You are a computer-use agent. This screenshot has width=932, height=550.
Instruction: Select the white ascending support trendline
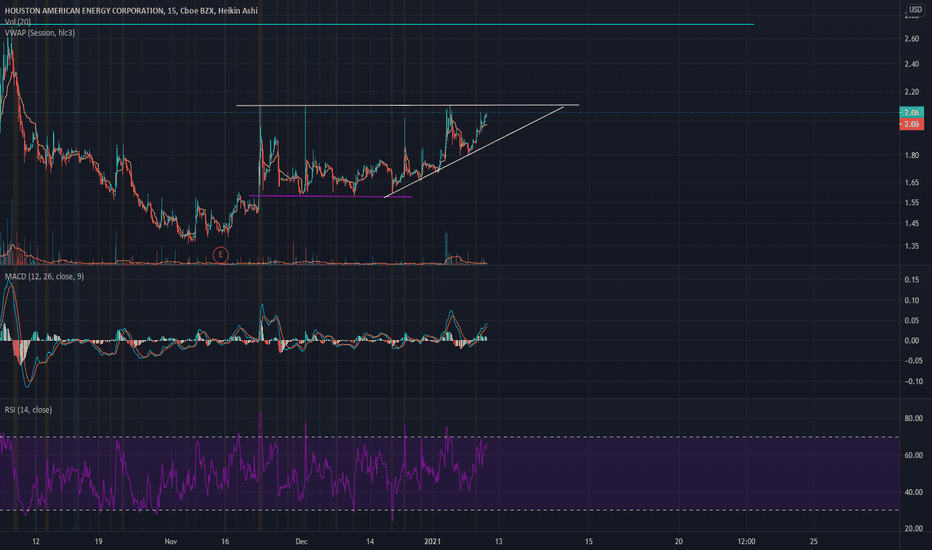pyautogui.click(x=474, y=151)
